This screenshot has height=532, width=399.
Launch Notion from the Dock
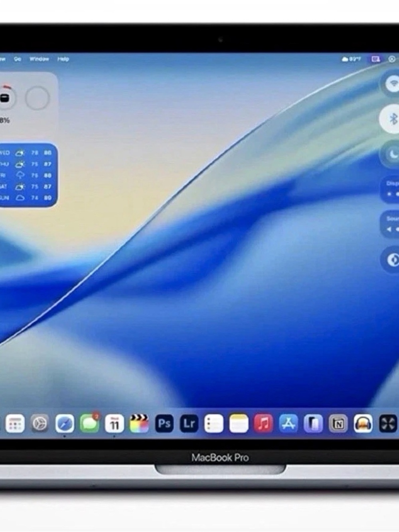338,423
